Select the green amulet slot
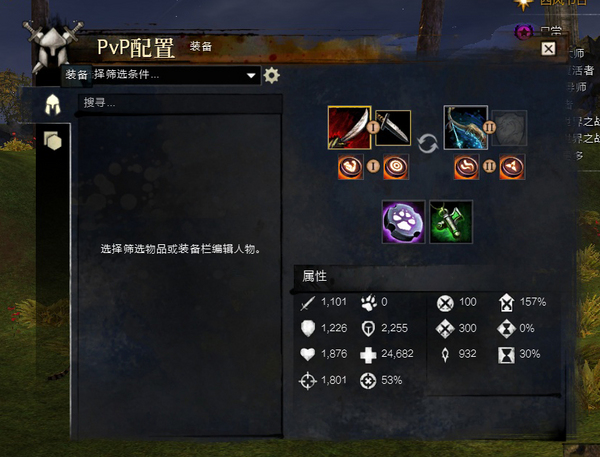Image resolution: width=600 pixels, height=457 pixels. pyautogui.click(x=451, y=222)
